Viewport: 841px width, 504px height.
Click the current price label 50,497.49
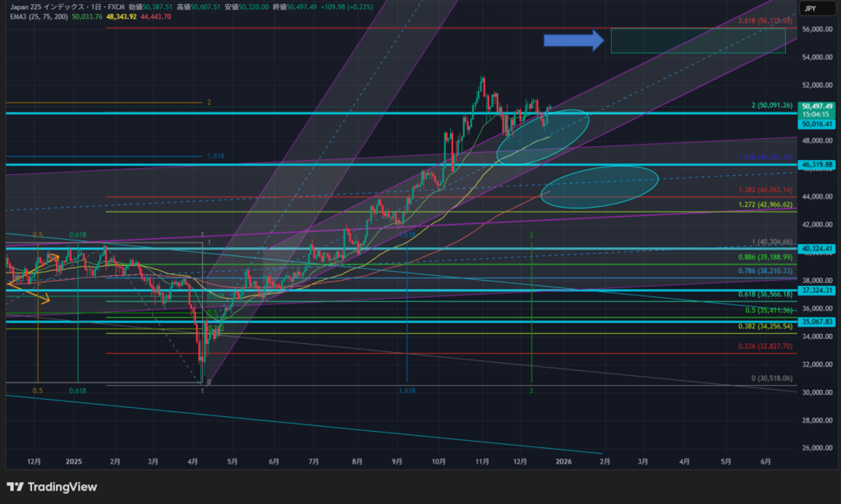tap(818, 106)
